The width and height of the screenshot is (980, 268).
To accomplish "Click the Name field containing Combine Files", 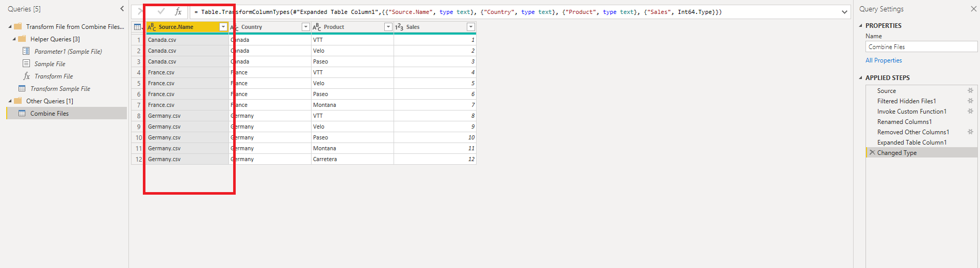I will pos(921,46).
